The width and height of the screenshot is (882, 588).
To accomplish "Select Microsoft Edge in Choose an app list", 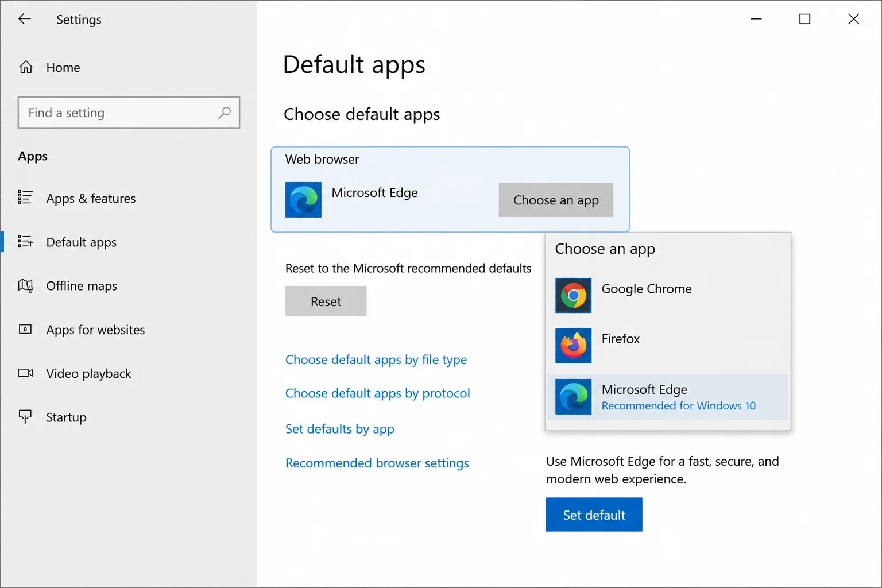I will pyautogui.click(x=668, y=397).
